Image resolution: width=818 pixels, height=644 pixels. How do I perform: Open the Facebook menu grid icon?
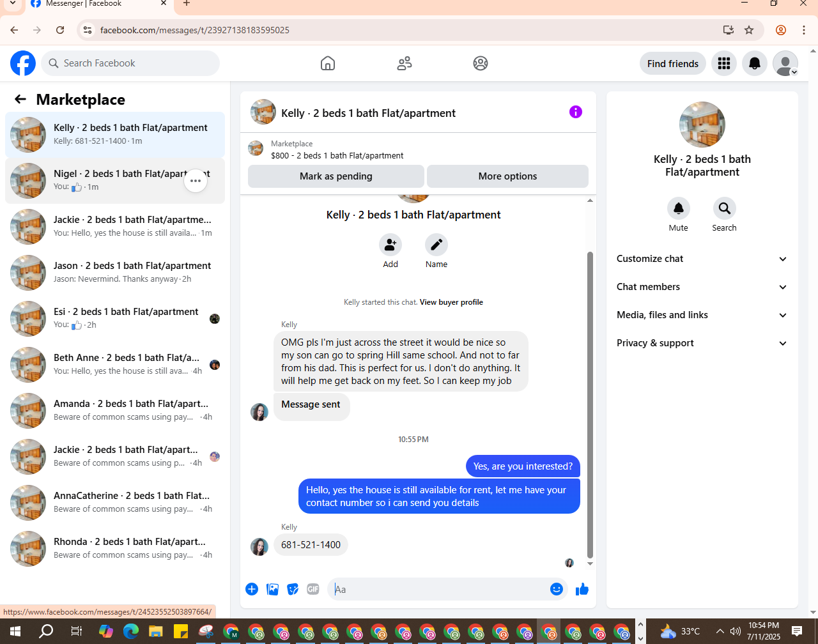pyautogui.click(x=724, y=63)
